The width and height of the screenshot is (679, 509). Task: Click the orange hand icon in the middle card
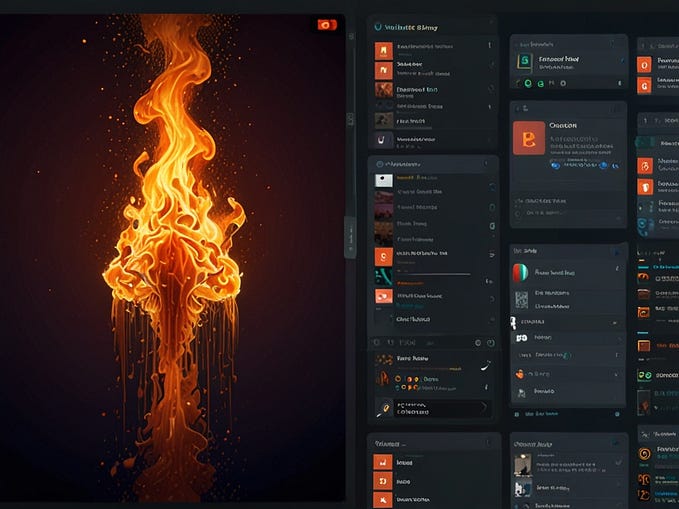click(520, 374)
